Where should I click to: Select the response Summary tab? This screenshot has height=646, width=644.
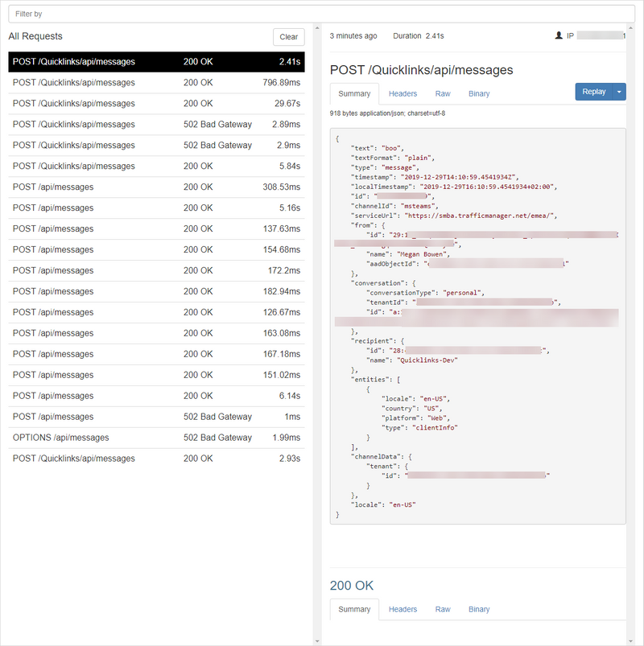354,610
